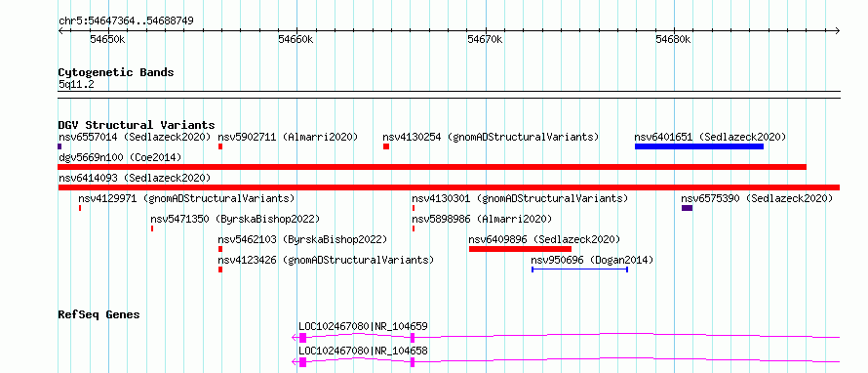Open nsv4130301 (gnomADStructuralVariants) label
Image resolution: width=868 pixels, height=373 pixels.
[520, 198]
